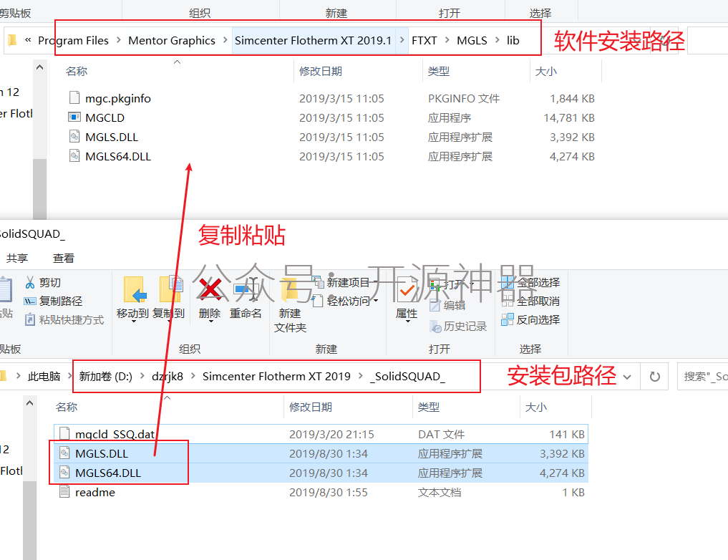Refresh the _SolidSQUAD_ folder view
This screenshot has width=728, height=560.
[655, 377]
